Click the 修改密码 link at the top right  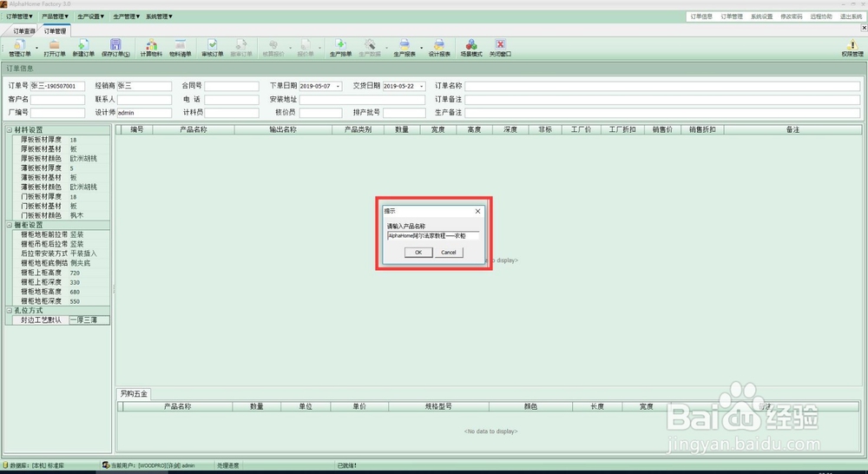coord(791,16)
